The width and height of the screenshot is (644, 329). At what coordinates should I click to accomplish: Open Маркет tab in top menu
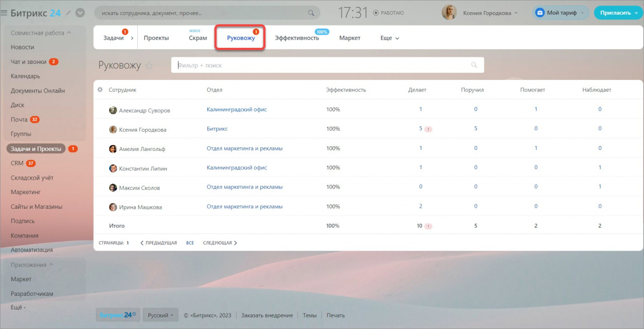pos(350,38)
